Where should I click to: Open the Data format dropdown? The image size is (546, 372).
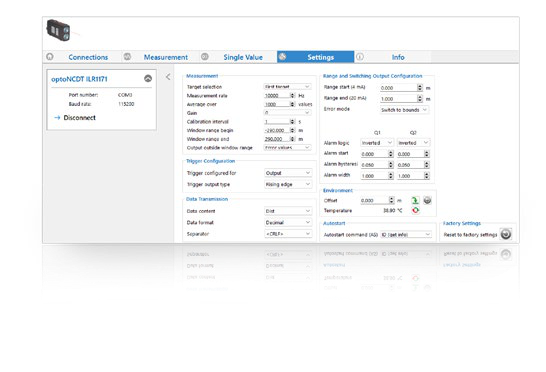(x=288, y=222)
